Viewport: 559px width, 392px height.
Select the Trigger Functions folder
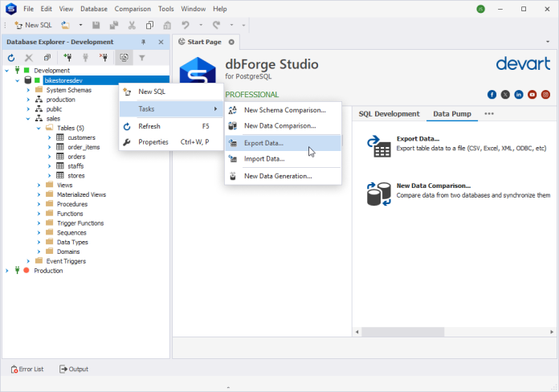coord(80,223)
